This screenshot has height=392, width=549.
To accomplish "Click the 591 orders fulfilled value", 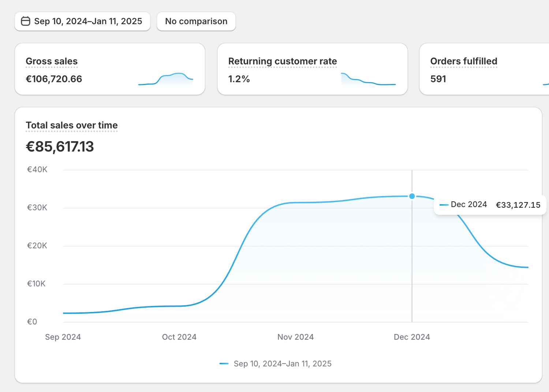I will point(438,79).
